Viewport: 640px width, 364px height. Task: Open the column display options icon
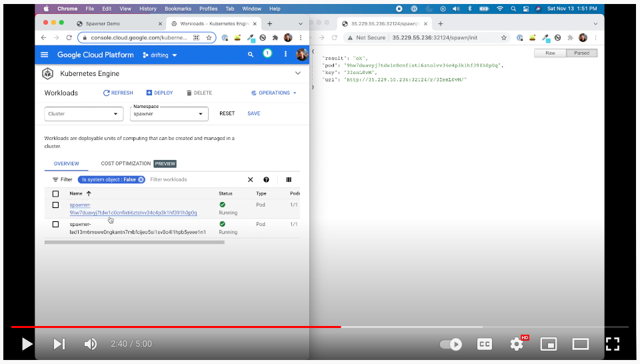click(289, 179)
